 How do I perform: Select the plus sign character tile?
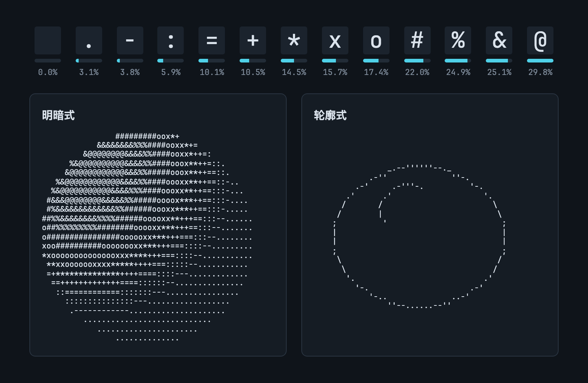tap(253, 40)
